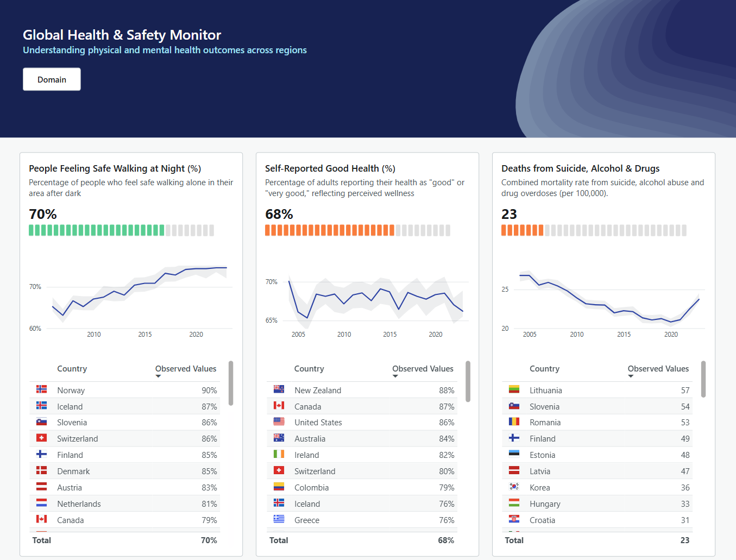Open the Domain dropdown

tap(52, 79)
